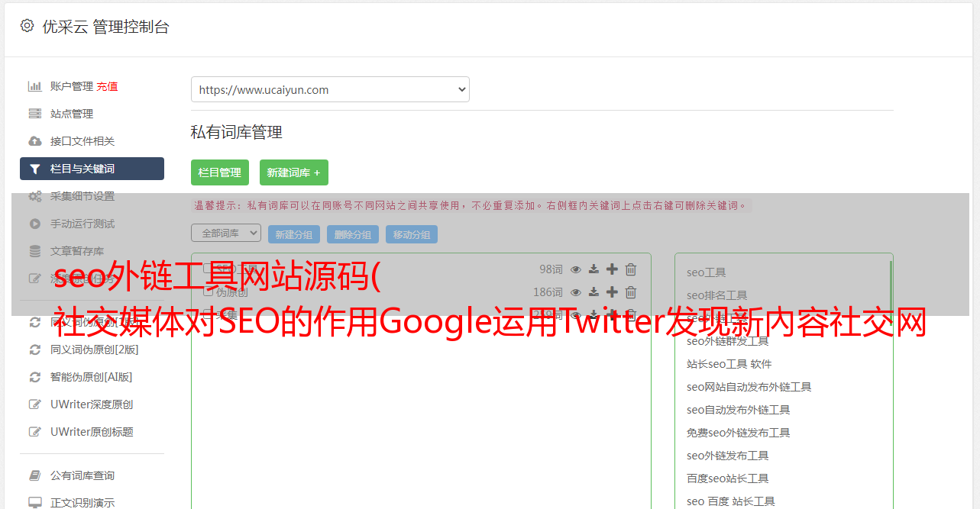
Task: Open the 全部词库 group dropdown
Action: [x=226, y=233]
